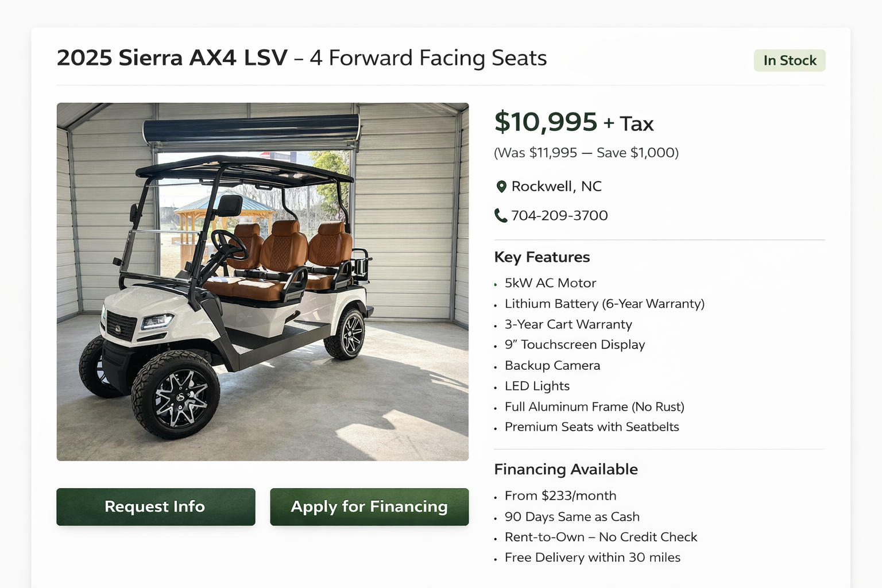The width and height of the screenshot is (882, 588).
Task: Open the golf cart product photo
Action: [x=262, y=281]
